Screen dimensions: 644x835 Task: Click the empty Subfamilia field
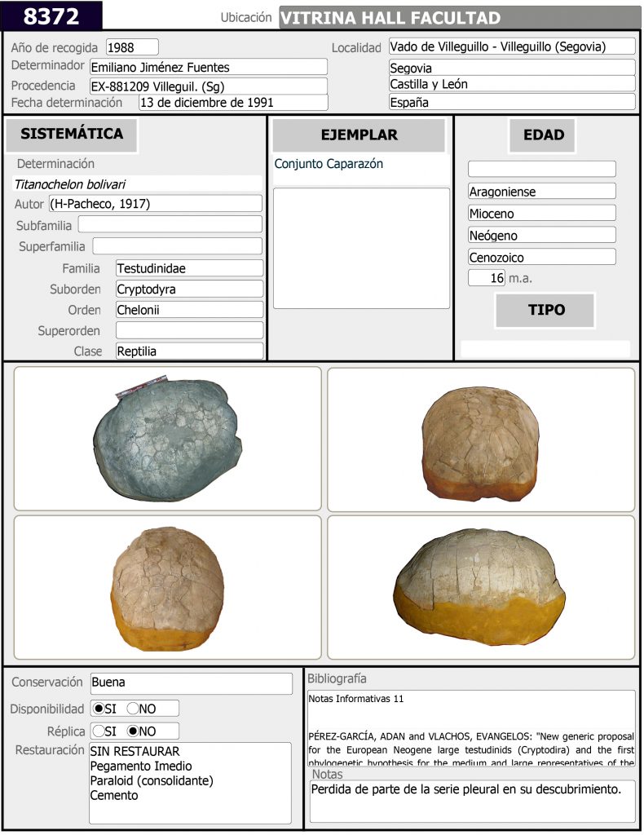[x=170, y=224]
